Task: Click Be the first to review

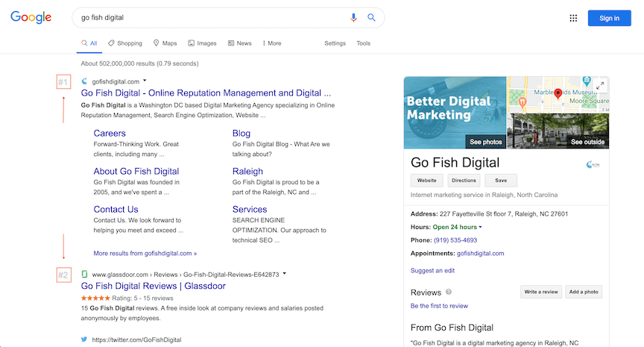Action: pos(439,306)
